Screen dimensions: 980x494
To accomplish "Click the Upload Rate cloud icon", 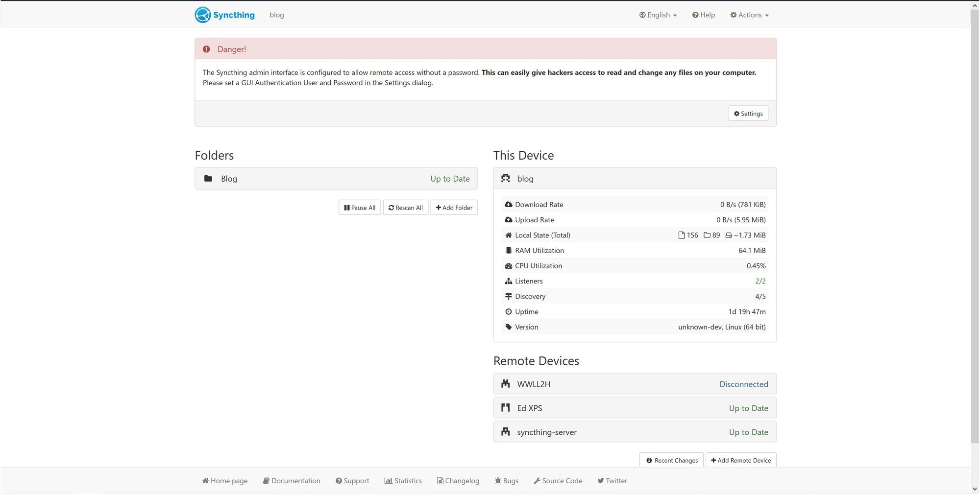I will (x=509, y=220).
